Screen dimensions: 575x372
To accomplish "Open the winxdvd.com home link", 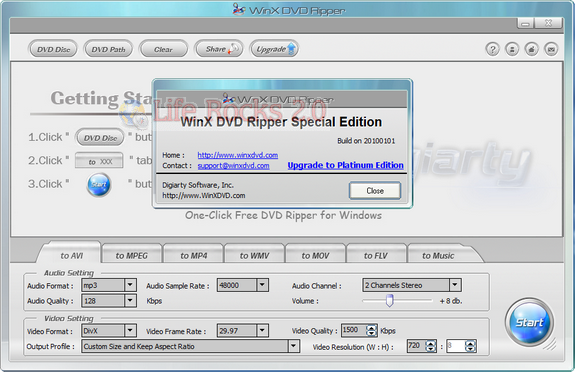I will point(238,155).
